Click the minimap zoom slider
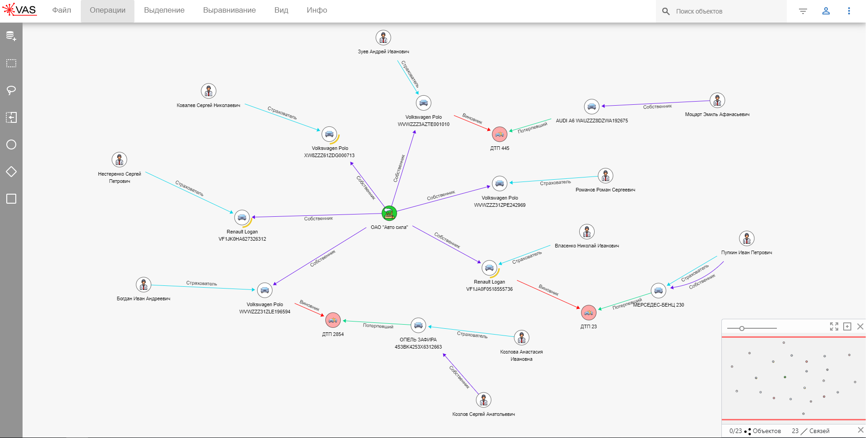This screenshot has height=438, width=868. (752, 328)
